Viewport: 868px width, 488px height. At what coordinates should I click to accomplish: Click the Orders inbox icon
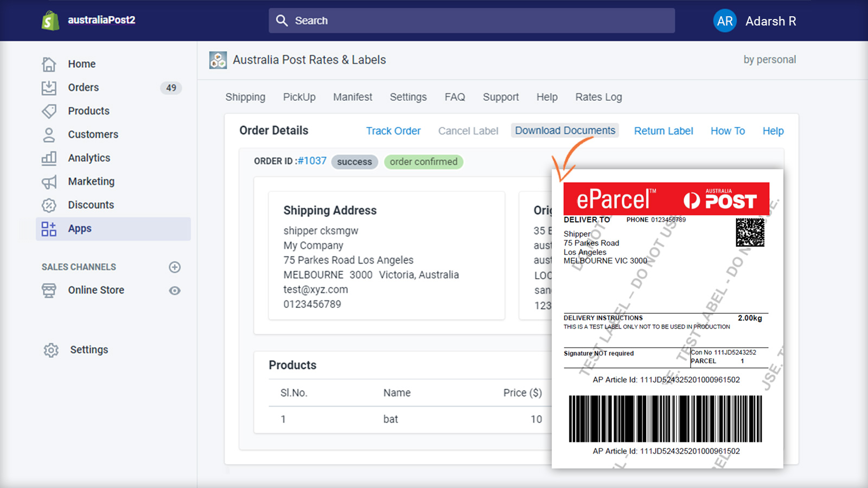click(49, 87)
